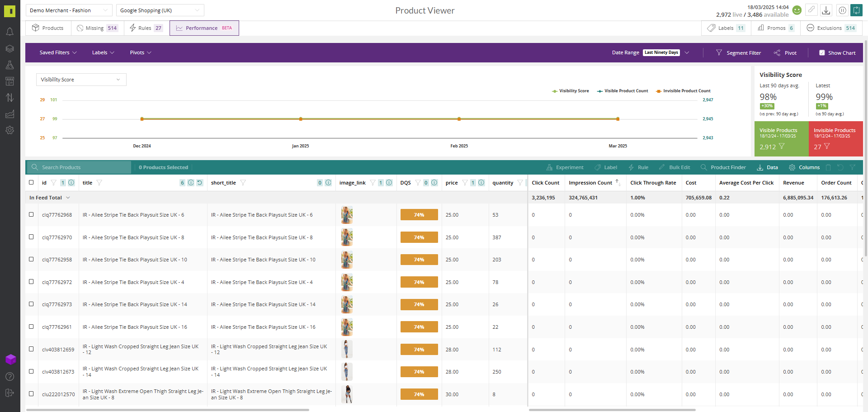Open the Visibility Score chart dropdown

click(81, 80)
